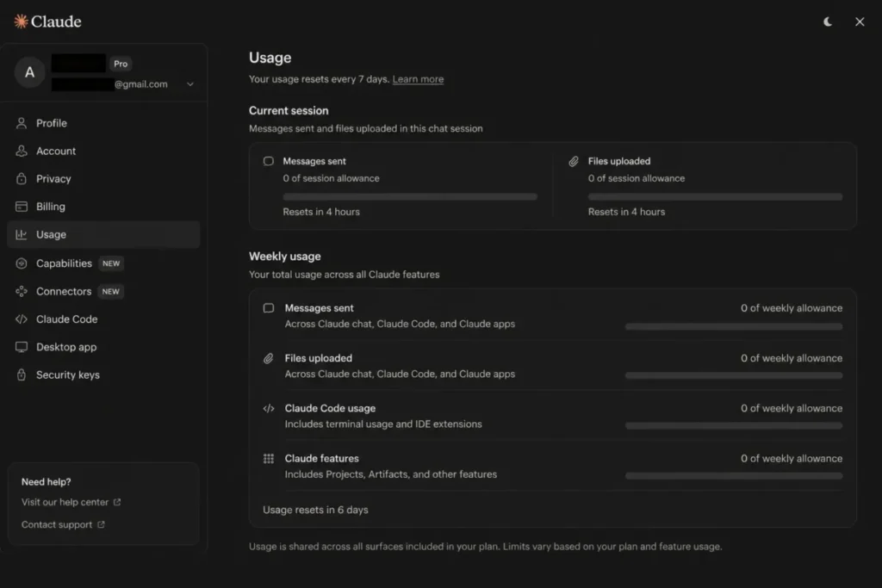Viewport: 882px width, 588px height.
Task: Click the Current session heading
Action: tap(289, 111)
